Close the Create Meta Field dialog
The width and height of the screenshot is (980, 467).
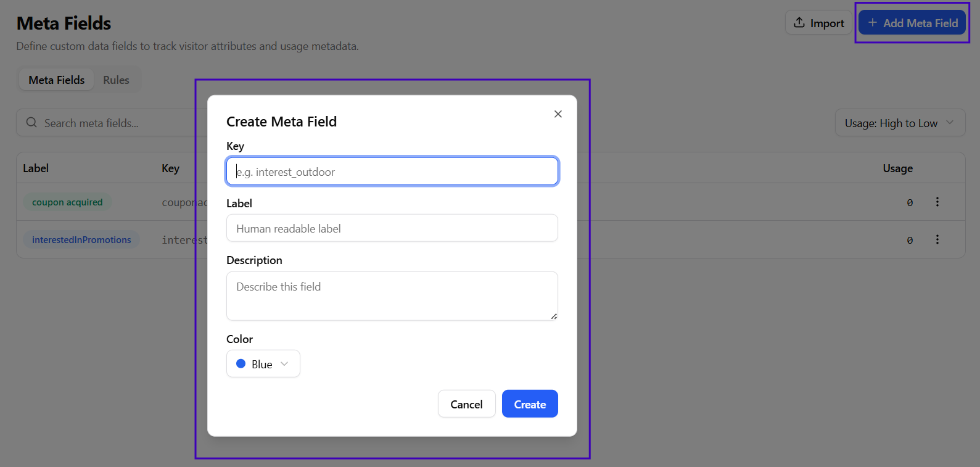point(558,114)
